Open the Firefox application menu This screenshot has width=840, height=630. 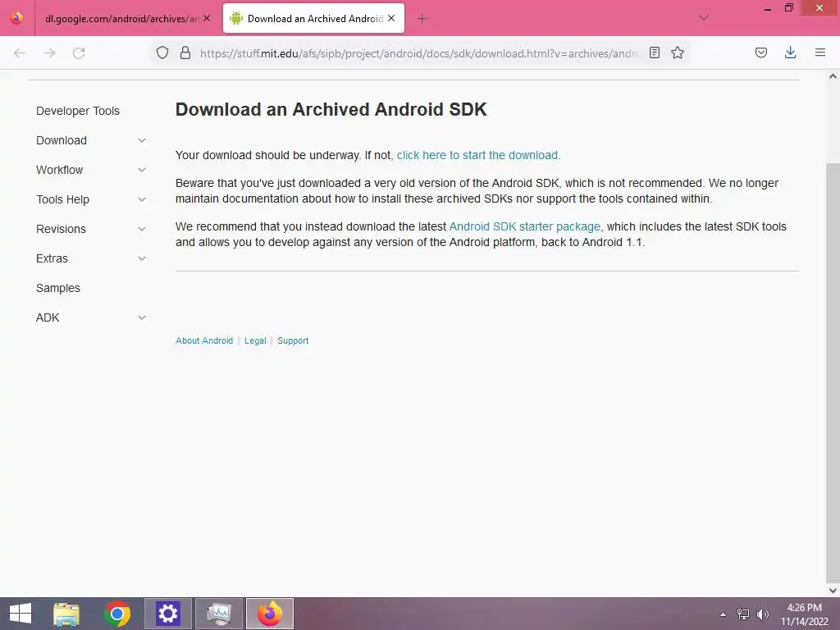tap(820, 52)
